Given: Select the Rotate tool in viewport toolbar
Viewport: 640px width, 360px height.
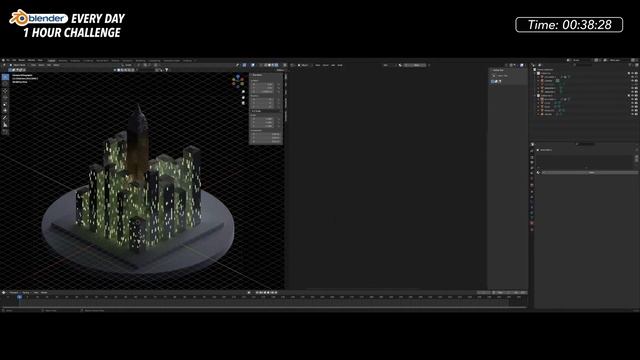Looking at the screenshot, I should (5, 98).
